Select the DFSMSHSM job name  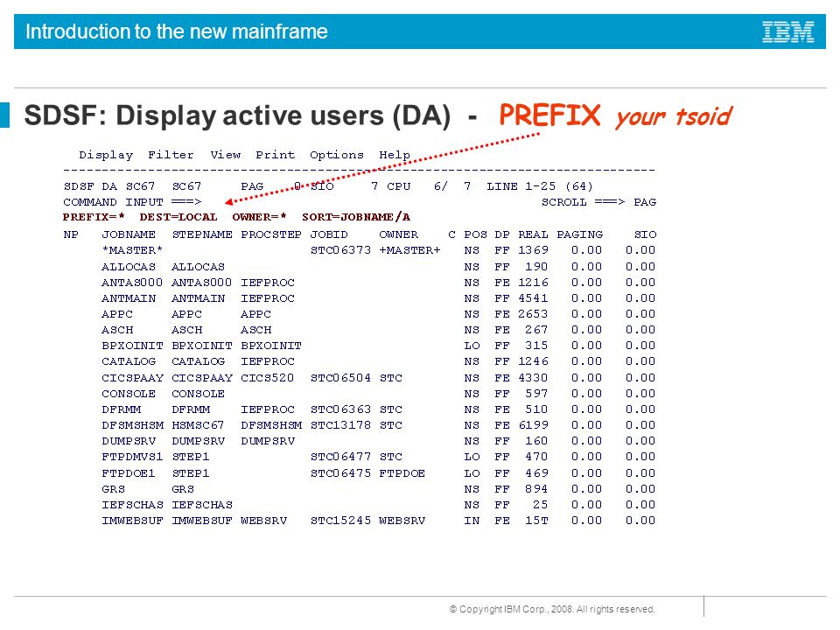point(132,425)
